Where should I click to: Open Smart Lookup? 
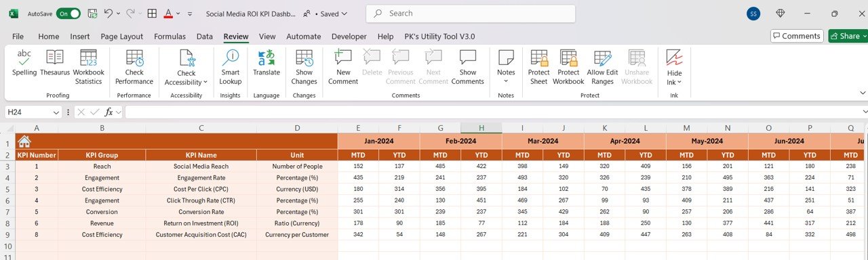231,66
